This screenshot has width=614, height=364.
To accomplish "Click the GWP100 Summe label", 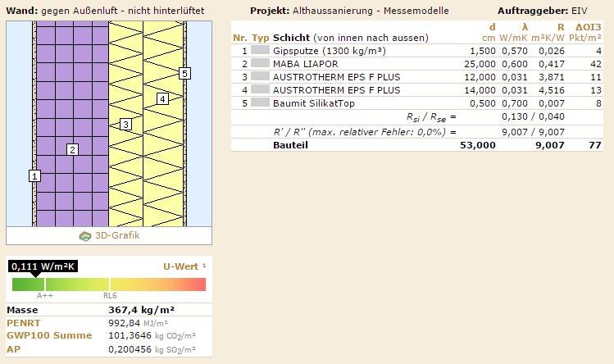I will 49,335.
